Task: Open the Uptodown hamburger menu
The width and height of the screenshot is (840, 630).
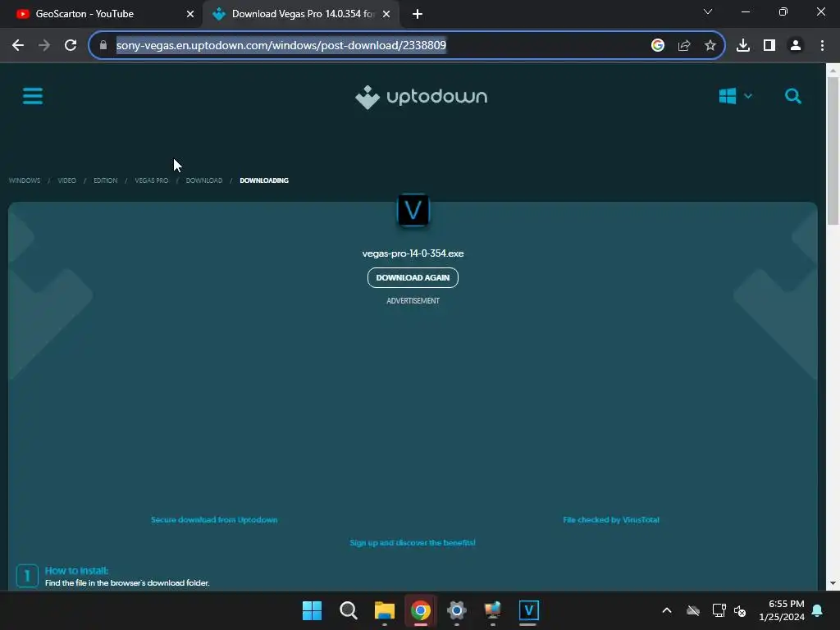Action: [33, 97]
